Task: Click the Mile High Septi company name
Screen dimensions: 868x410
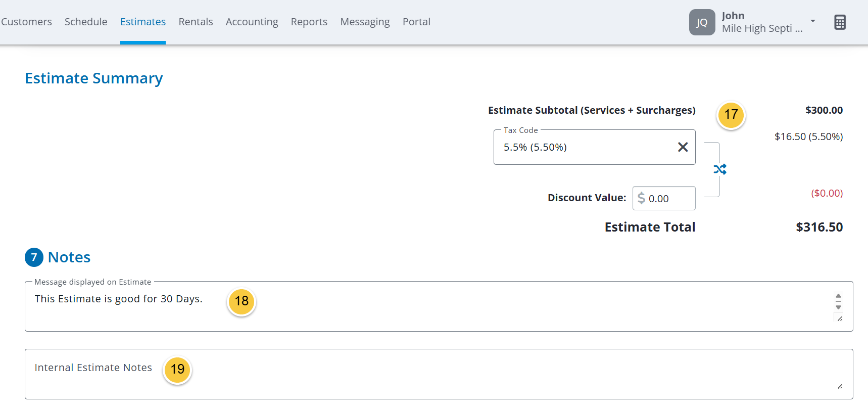Action: [x=762, y=28]
